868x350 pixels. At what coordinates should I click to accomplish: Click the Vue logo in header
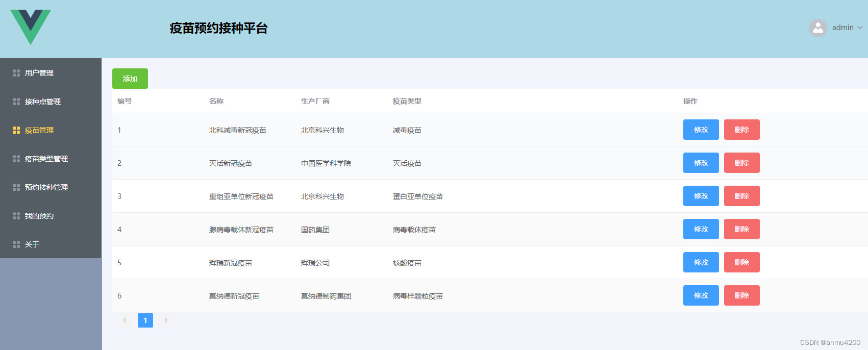(31, 28)
